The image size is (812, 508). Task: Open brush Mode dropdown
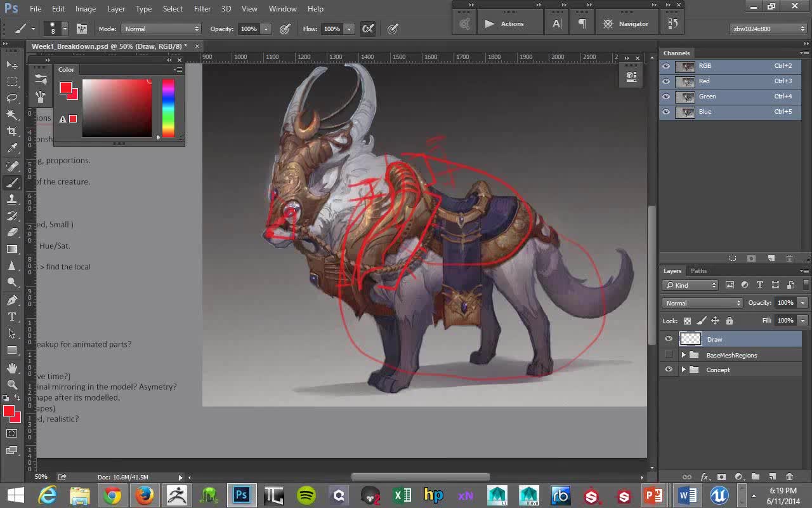[162, 29]
